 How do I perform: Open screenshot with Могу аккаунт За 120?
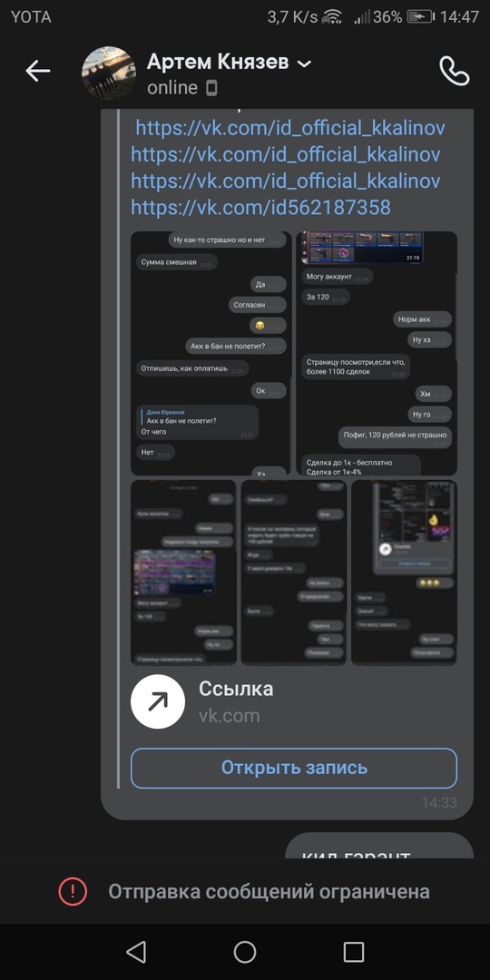(x=377, y=354)
